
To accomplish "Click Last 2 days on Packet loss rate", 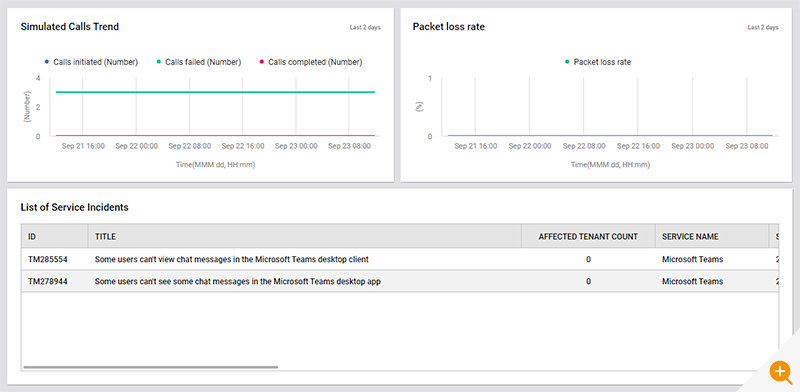I will tap(763, 28).
